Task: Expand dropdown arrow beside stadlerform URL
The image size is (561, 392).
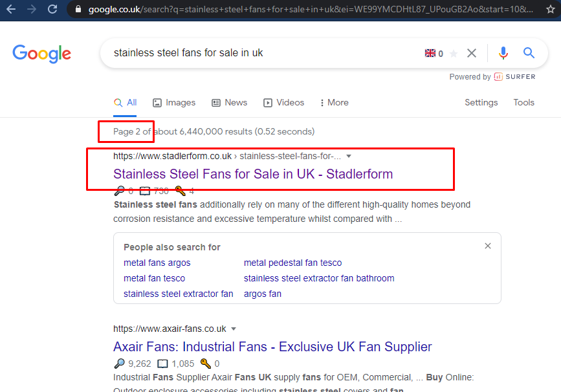Action: point(349,156)
